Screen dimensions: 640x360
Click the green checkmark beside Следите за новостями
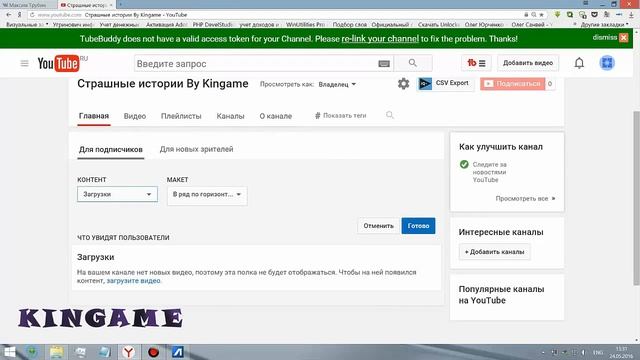464,164
